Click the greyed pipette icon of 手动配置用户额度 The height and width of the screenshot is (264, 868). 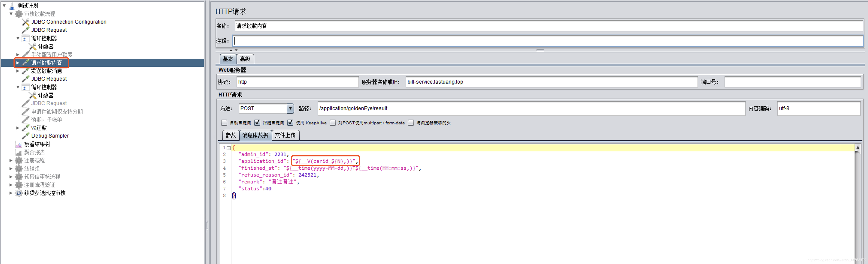click(26, 54)
